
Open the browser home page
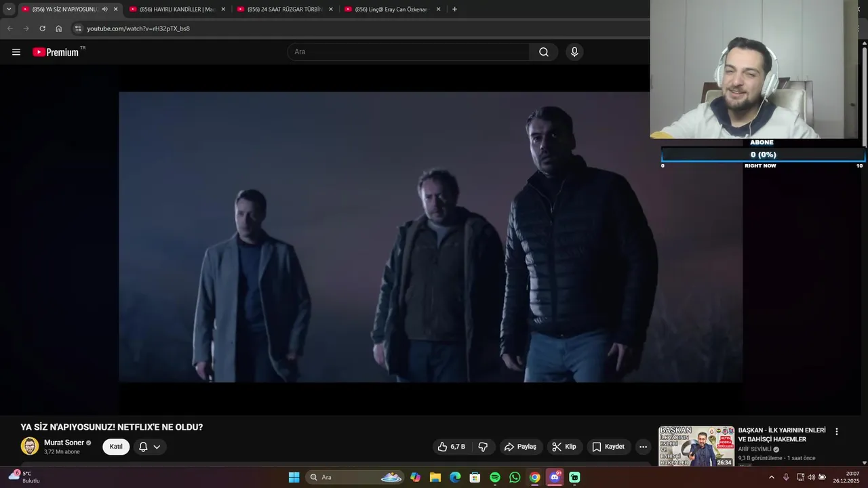(x=58, y=28)
